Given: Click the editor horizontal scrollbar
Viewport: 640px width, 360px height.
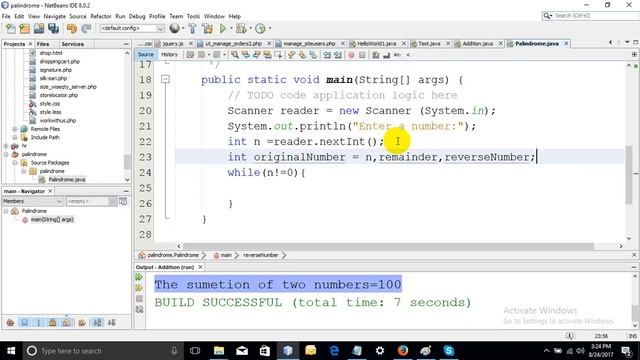Looking at the screenshot, I should coord(388,246).
